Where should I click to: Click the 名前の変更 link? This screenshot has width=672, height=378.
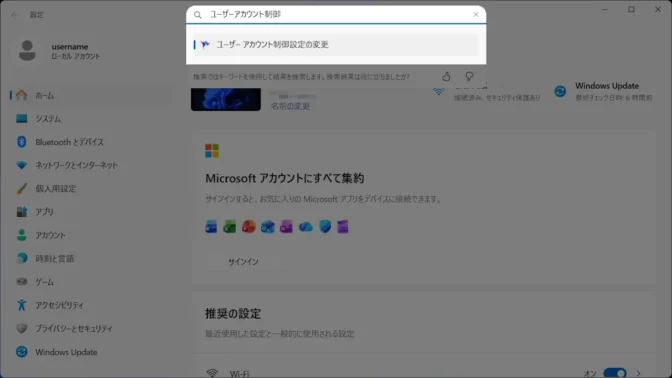(x=290, y=106)
